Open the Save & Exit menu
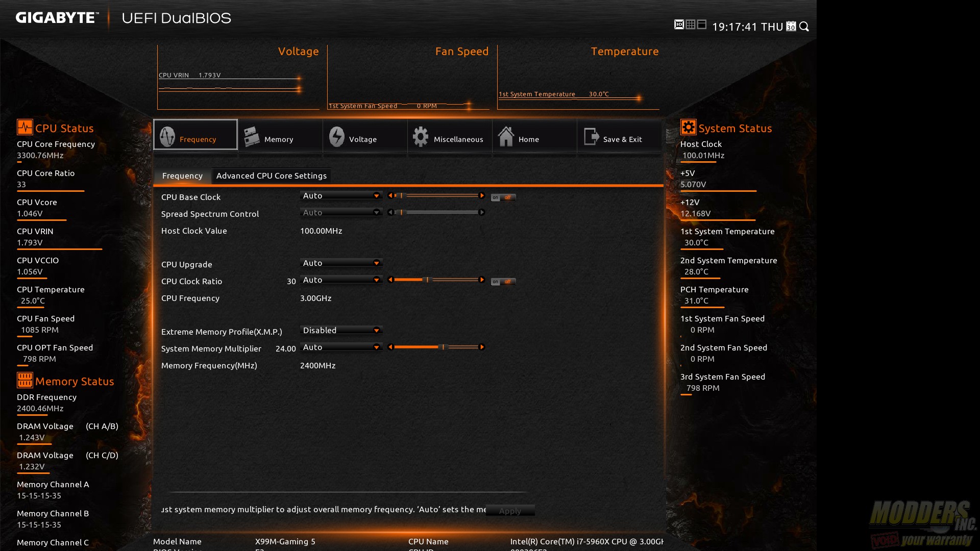980x551 pixels. tap(619, 135)
